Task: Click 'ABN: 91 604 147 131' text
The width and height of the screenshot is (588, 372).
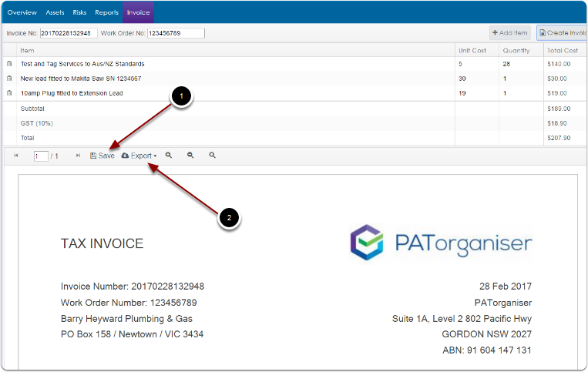Action: (487, 350)
